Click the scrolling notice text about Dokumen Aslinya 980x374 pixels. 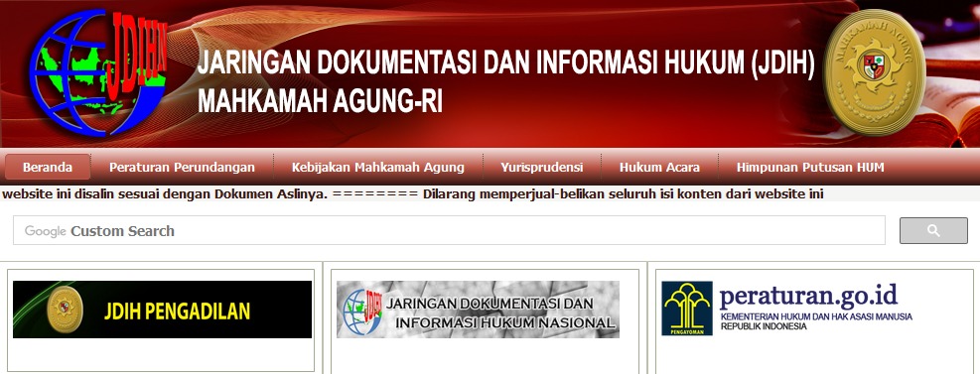(x=412, y=193)
